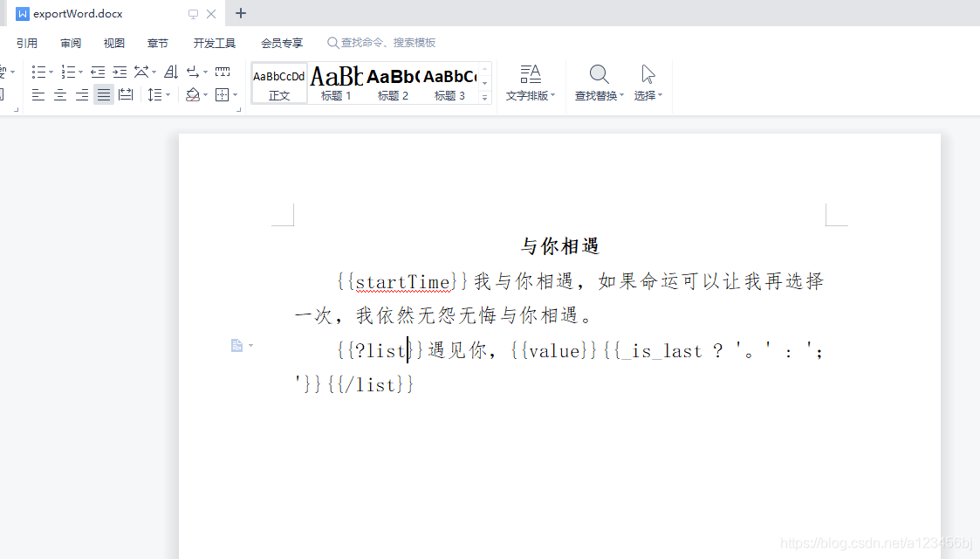Screen dimensions: 980x559
Task: Apply left text alignment
Action: [38, 94]
